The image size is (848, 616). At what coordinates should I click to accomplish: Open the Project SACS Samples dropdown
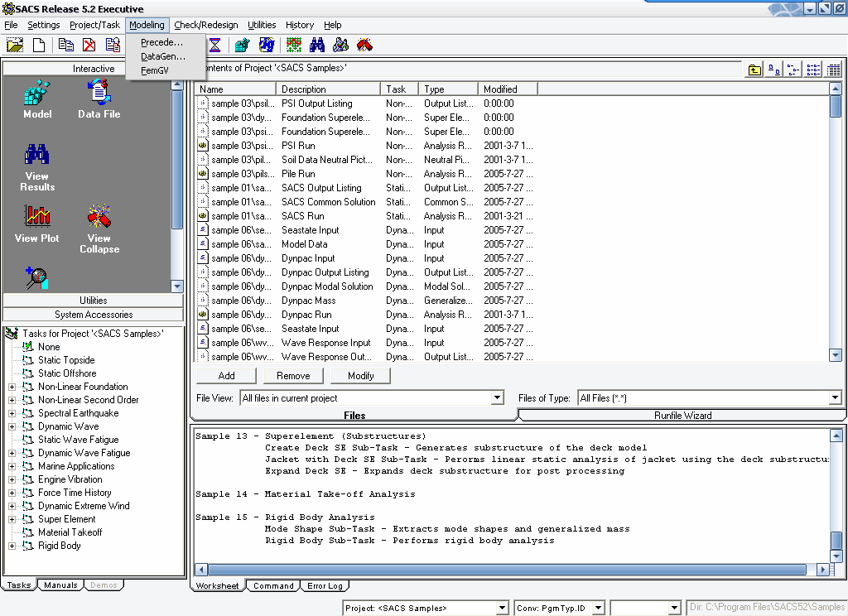[x=503, y=608]
